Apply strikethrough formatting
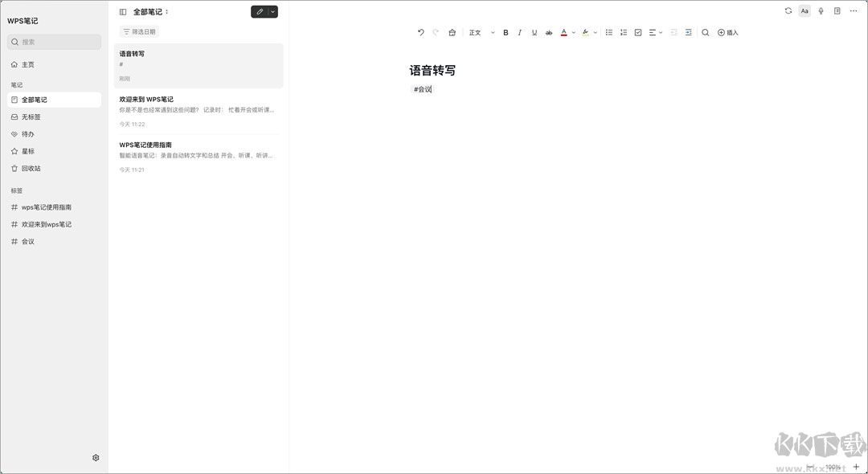This screenshot has height=474, width=868. pyautogui.click(x=549, y=32)
